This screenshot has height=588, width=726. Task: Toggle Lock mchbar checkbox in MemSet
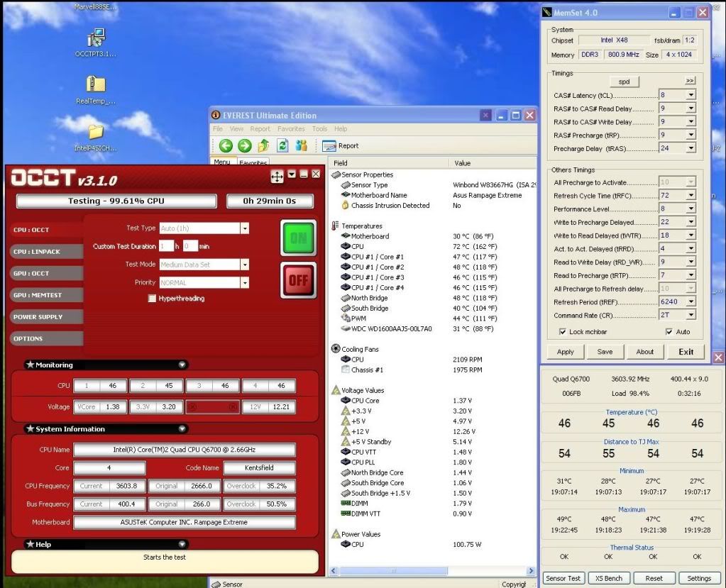click(x=563, y=332)
